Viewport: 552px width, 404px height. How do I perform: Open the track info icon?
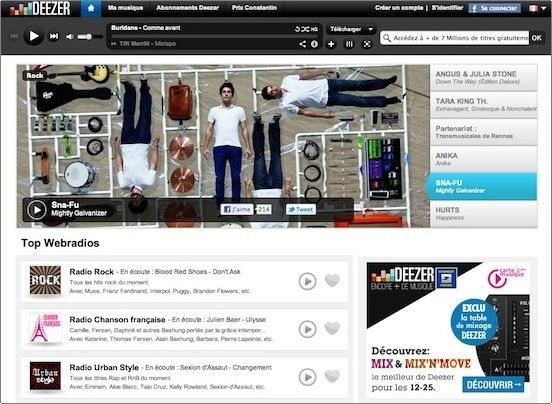pos(314,44)
